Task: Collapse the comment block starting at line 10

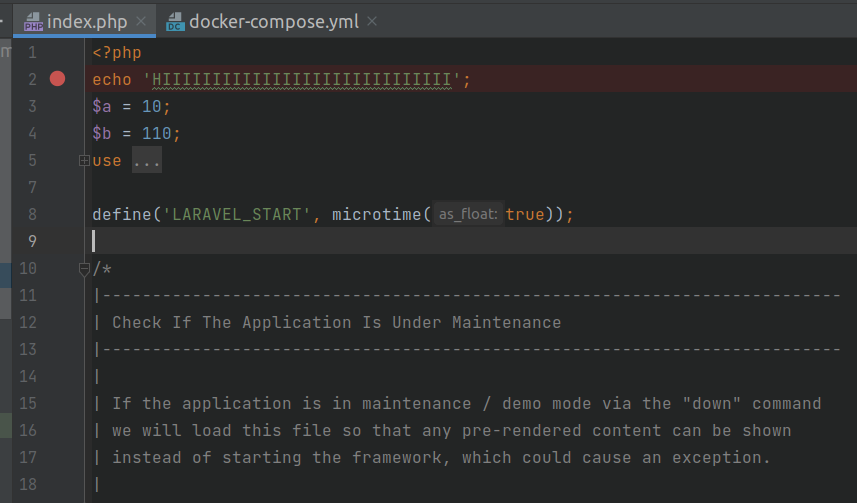Action: click(x=84, y=268)
